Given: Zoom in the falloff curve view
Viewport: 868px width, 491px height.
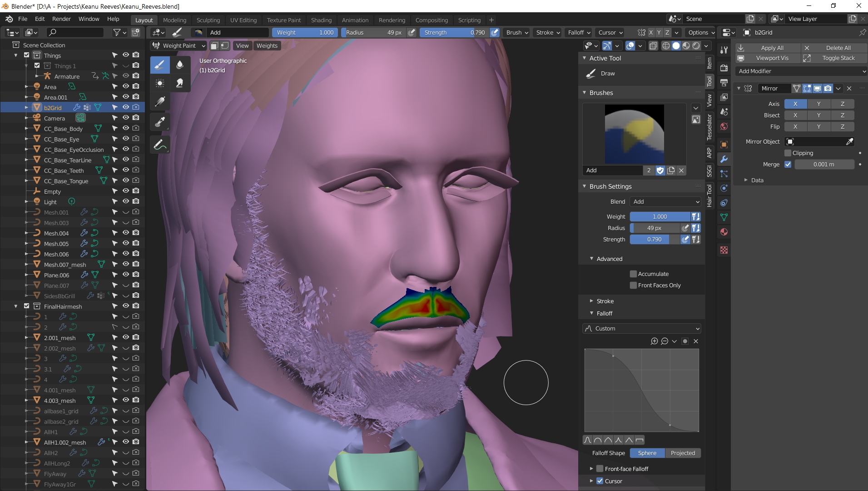Looking at the screenshot, I should click(x=654, y=341).
